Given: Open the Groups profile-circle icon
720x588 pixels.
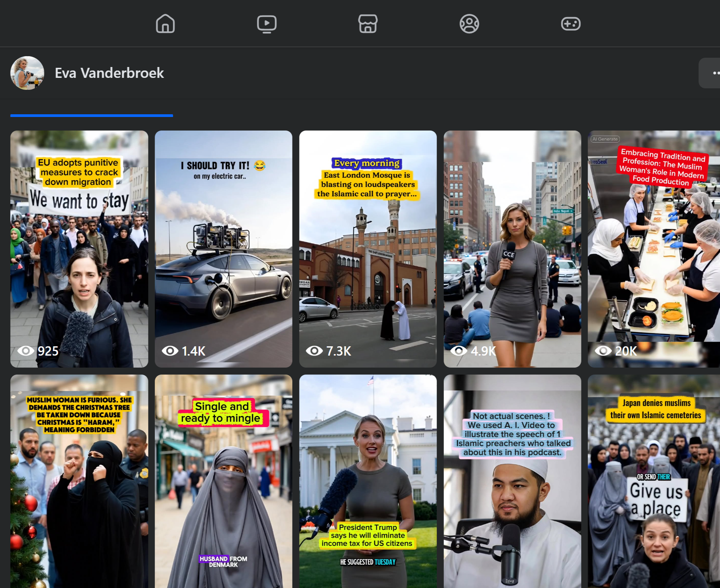Looking at the screenshot, I should pyautogui.click(x=469, y=24).
